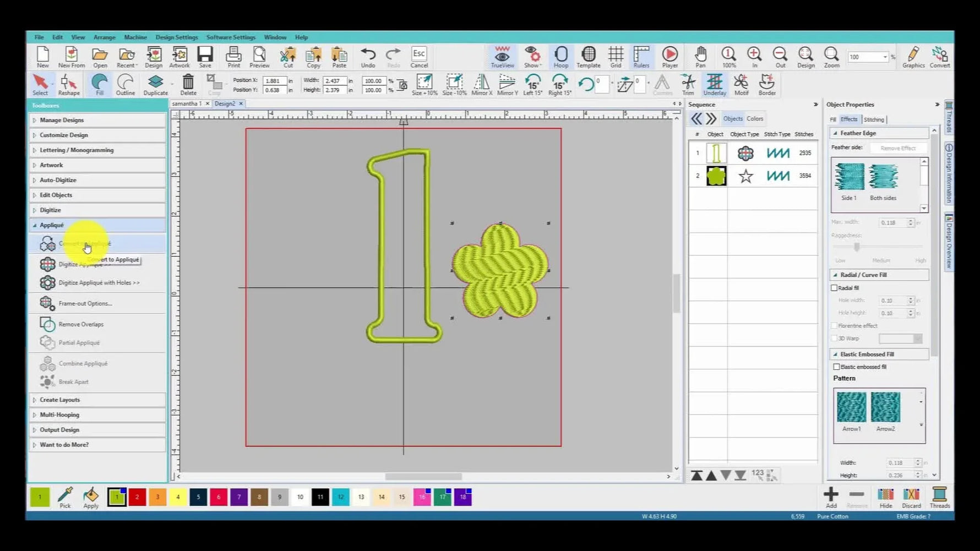Apply Underlay to the selection
Image resolution: width=980 pixels, height=551 pixels.
point(715,84)
